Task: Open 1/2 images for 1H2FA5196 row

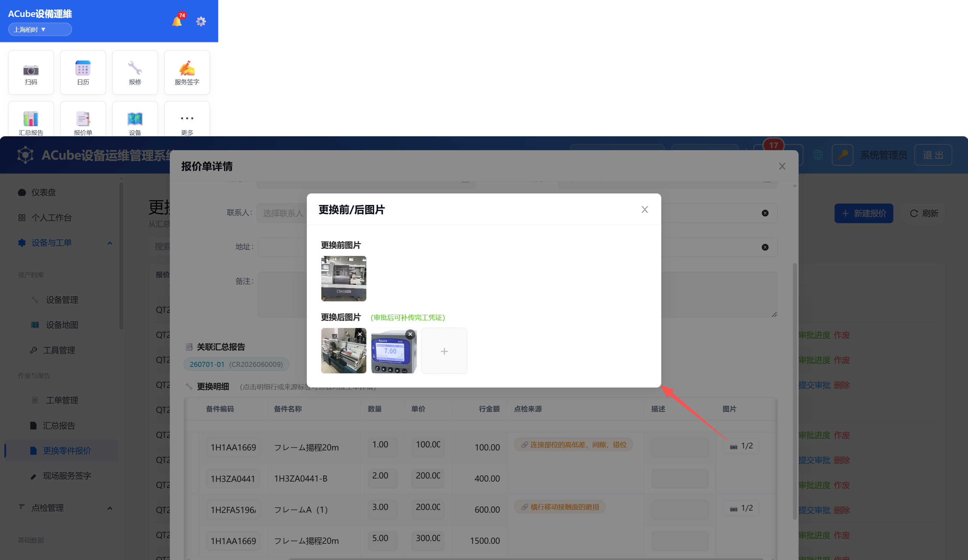Action: pyautogui.click(x=741, y=508)
